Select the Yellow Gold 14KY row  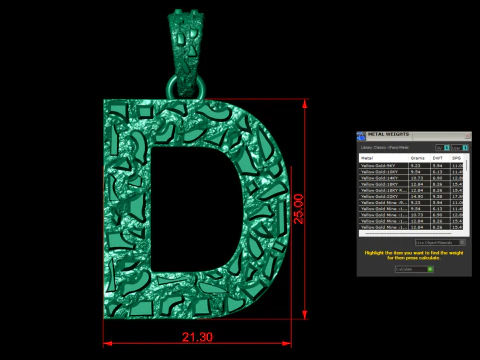(411, 178)
